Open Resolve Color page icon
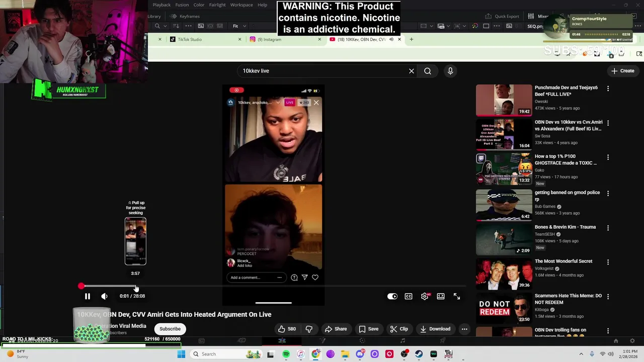This screenshot has width=644, height=362. pos(362,341)
